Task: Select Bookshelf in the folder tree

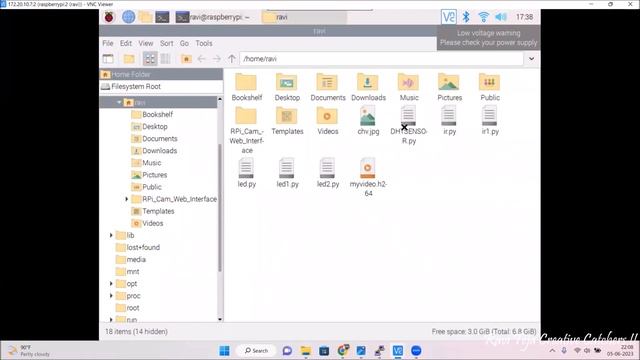Action: tap(158, 115)
